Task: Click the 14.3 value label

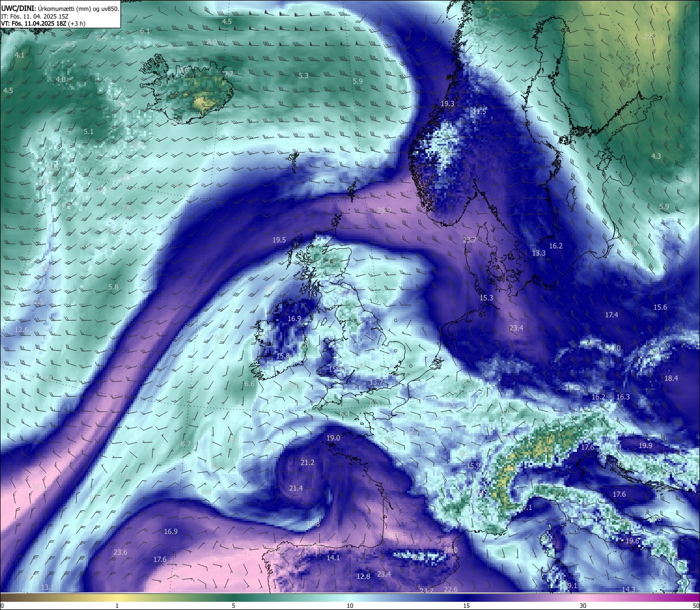Action: pos(629,589)
